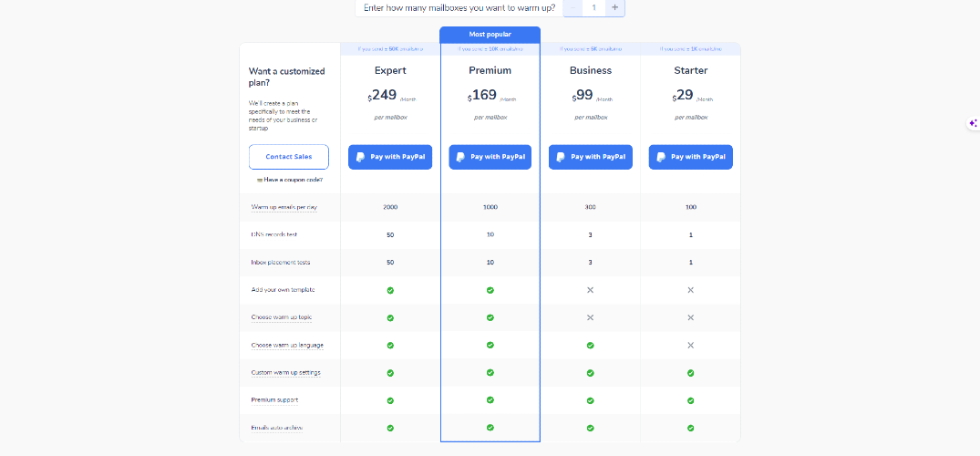Screen dimensions: 980x456
Task: Click the mailbox count number field
Action: tap(593, 7)
